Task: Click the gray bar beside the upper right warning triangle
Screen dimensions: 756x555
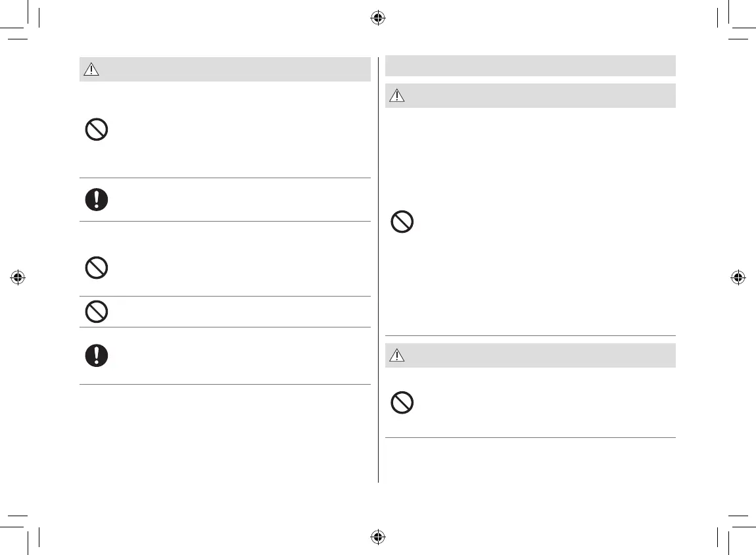Action: (539, 96)
